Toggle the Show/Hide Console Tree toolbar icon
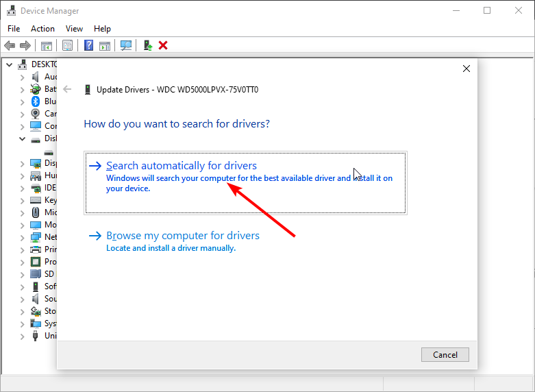This screenshot has width=535, height=392. tap(47, 45)
